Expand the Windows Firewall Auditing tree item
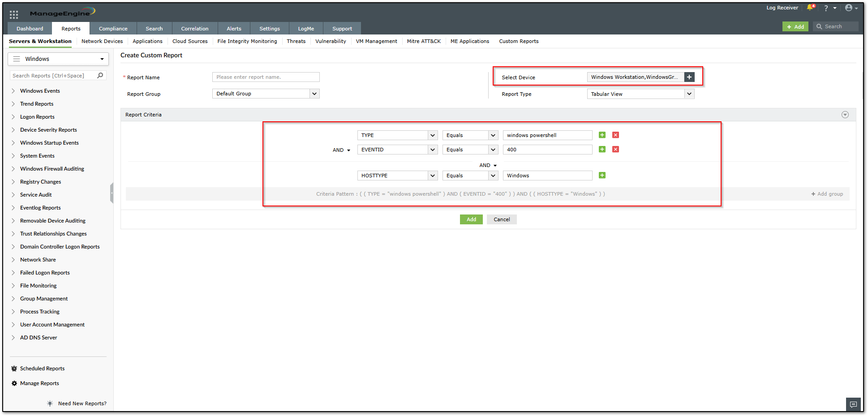Viewport: 868px width, 416px height. pos(13,169)
